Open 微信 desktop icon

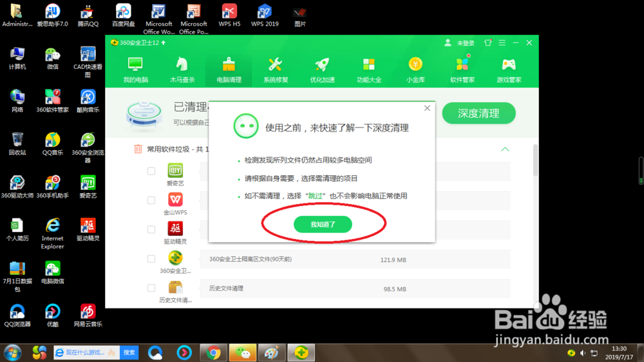click(x=52, y=59)
